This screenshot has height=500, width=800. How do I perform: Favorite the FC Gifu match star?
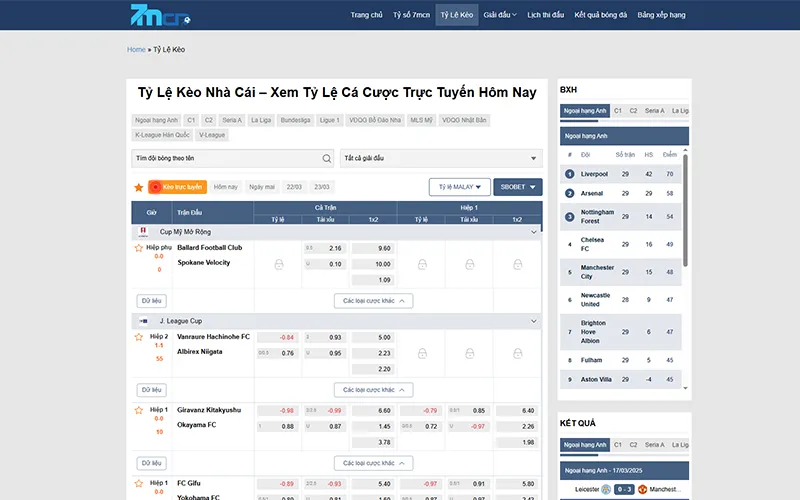pyautogui.click(x=138, y=483)
